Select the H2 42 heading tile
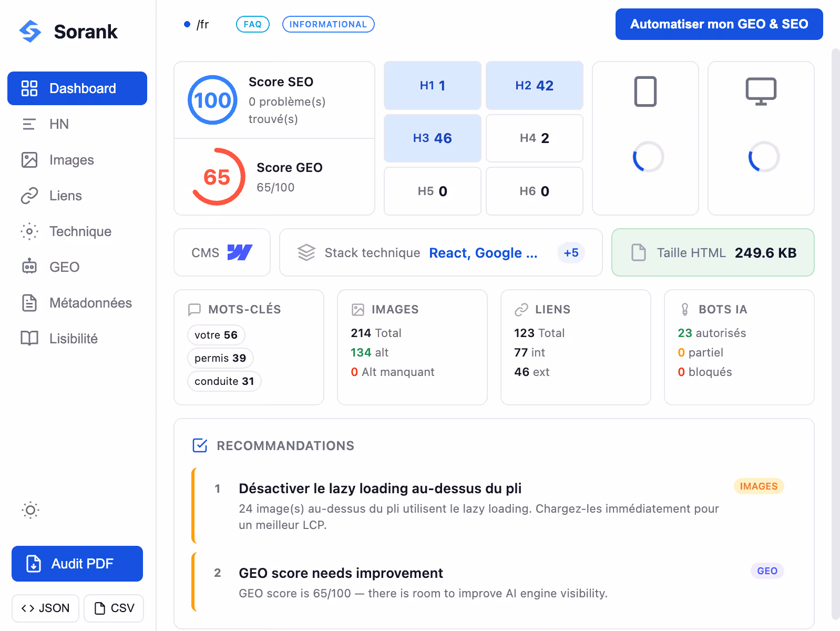840x631 pixels. (x=535, y=85)
